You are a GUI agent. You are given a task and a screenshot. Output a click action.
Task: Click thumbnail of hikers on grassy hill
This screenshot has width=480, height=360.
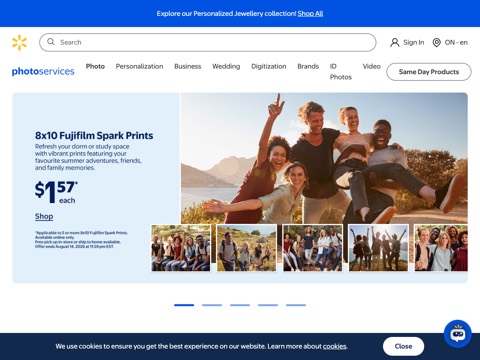point(247,248)
